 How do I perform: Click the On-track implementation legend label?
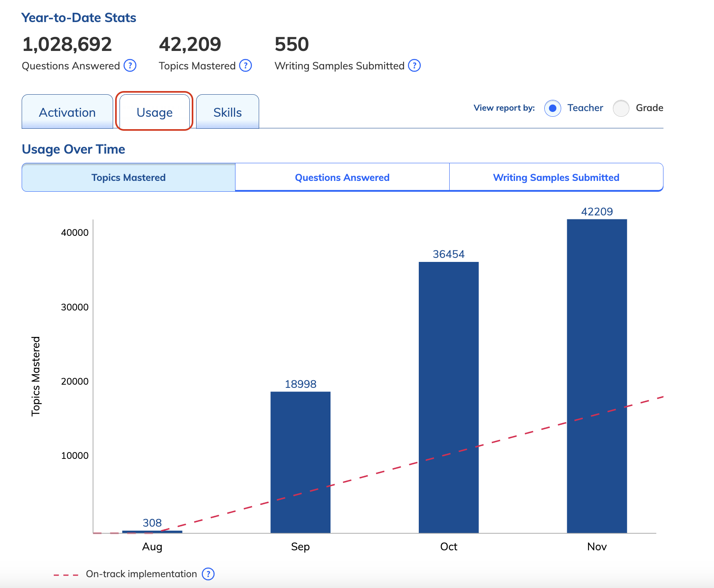(x=141, y=574)
